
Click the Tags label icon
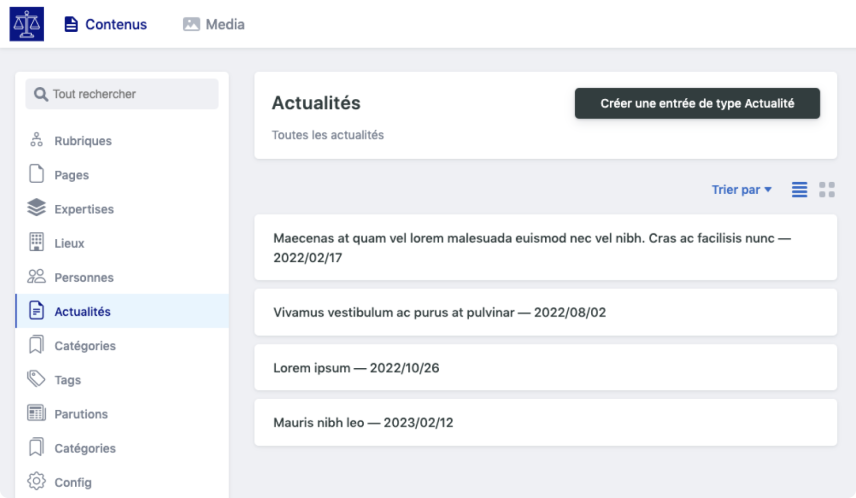37,378
